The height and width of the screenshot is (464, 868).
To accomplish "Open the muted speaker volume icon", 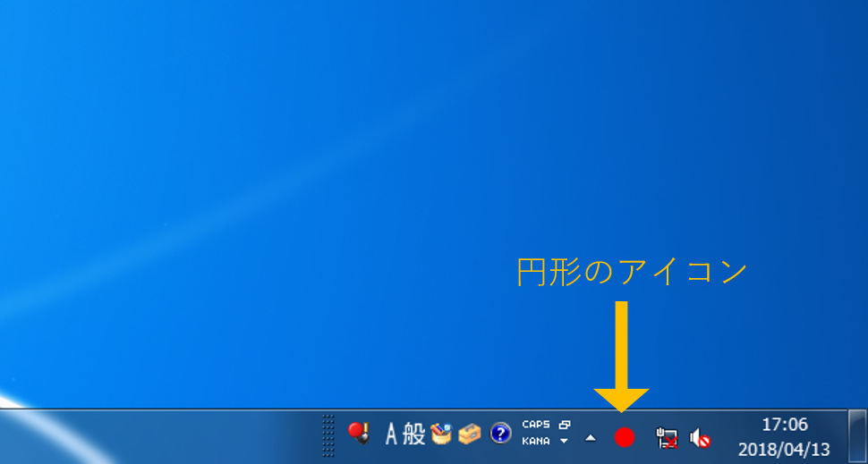I will 700,438.
